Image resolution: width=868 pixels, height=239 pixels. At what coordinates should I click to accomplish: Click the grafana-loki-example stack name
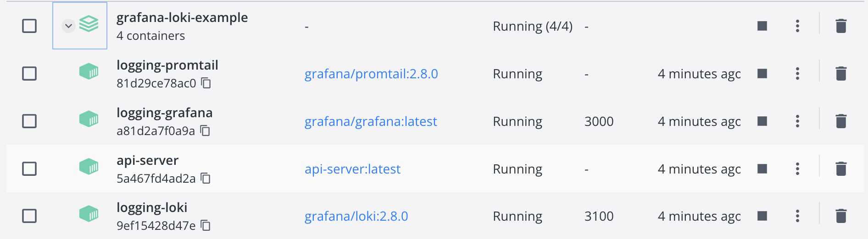(182, 18)
